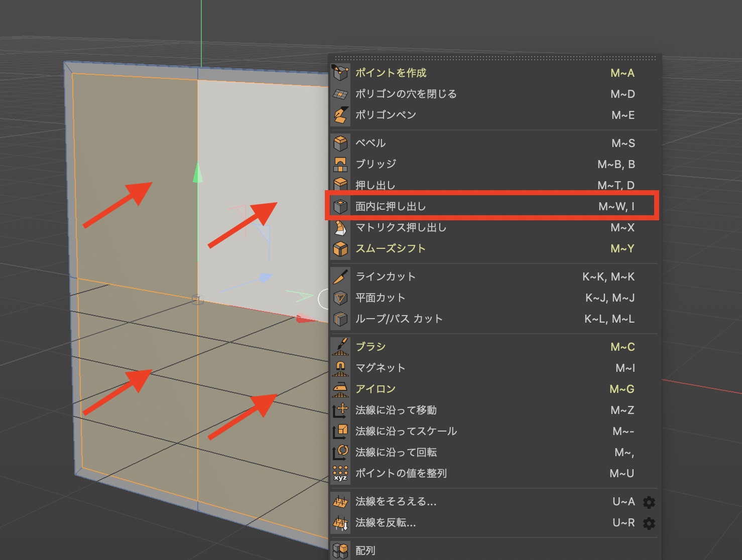Select the Polygon Pen (ポリゴンペン) icon
Image resolution: width=742 pixels, height=560 pixels.
340,115
